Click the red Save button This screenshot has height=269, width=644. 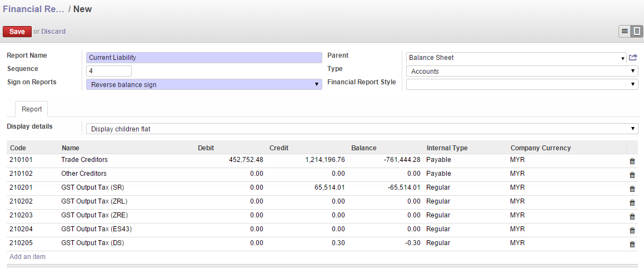(x=17, y=32)
